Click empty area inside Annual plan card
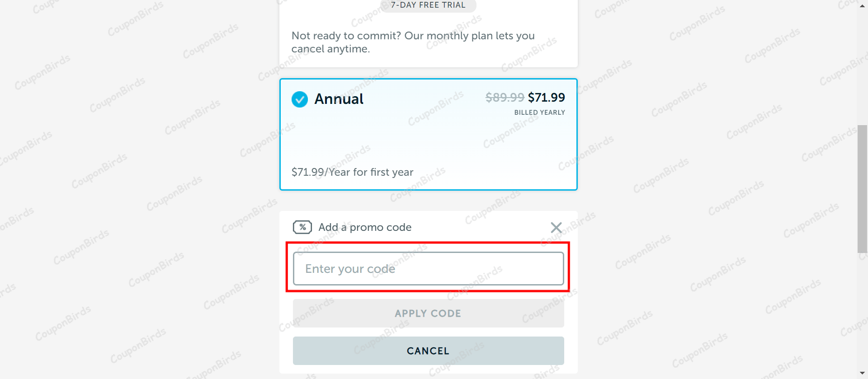868x379 pixels. (x=428, y=140)
